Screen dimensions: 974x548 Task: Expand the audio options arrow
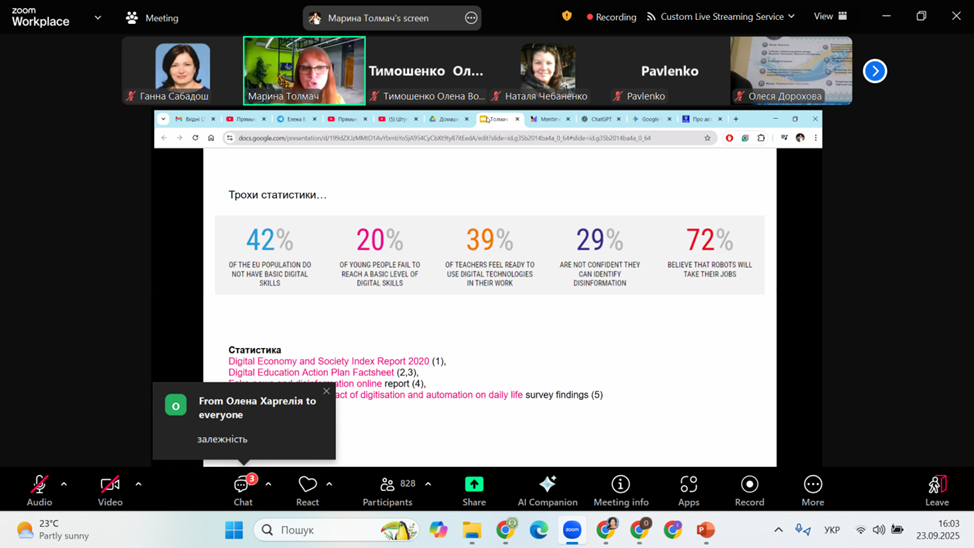(64, 484)
